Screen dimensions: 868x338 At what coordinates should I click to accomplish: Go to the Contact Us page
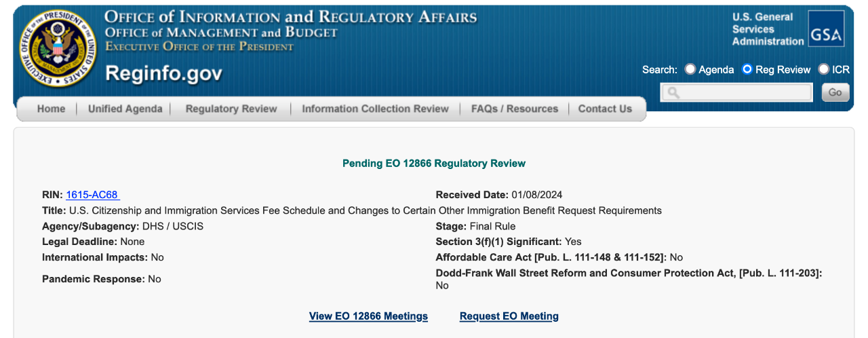pyautogui.click(x=605, y=109)
